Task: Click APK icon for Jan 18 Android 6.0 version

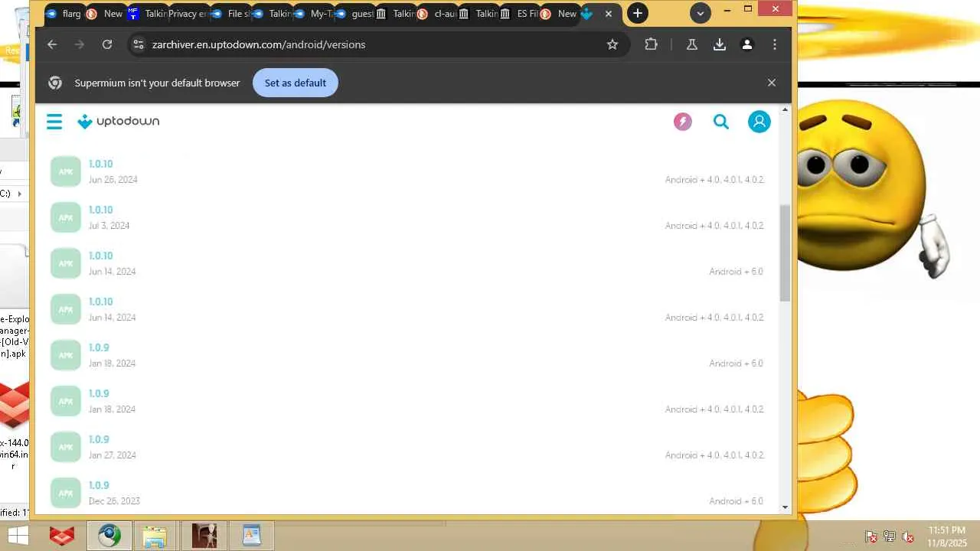Action: [x=66, y=355]
